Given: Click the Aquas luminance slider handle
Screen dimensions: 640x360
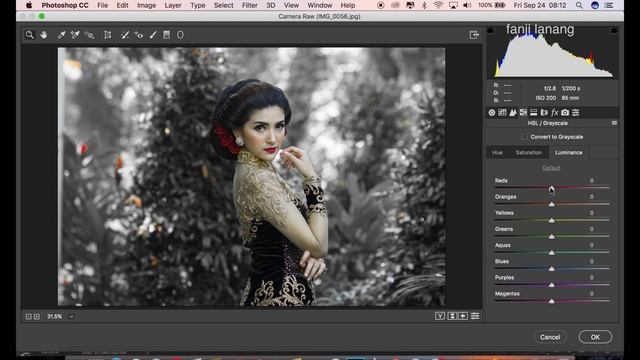Looking at the screenshot, I should (551, 253).
